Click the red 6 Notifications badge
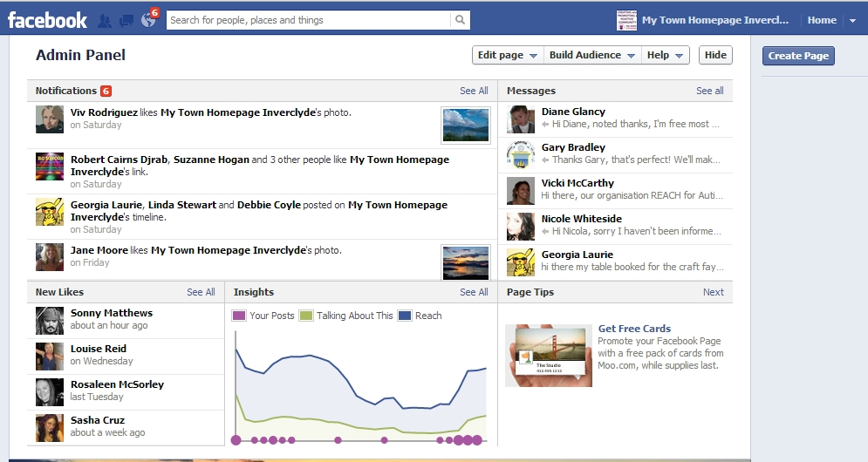The height and width of the screenshot is (462, 868). pos(106,91)
